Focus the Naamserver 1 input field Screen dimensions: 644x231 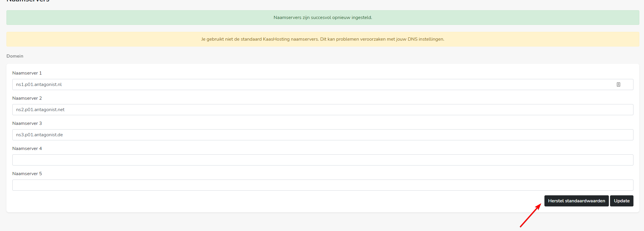tap(293, 85)
